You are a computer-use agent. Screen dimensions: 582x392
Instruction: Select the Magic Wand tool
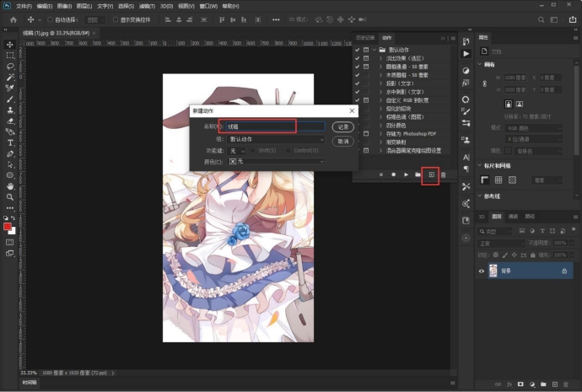[x=10, y=78]
